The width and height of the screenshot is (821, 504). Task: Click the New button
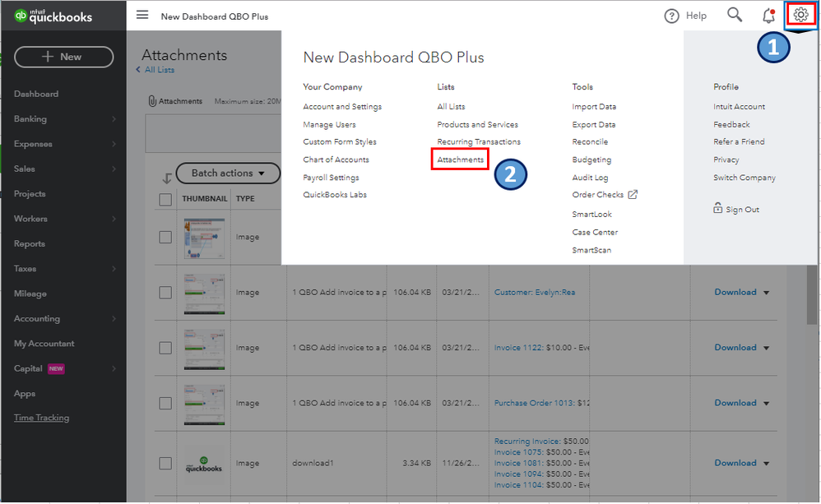click(64, 57)
